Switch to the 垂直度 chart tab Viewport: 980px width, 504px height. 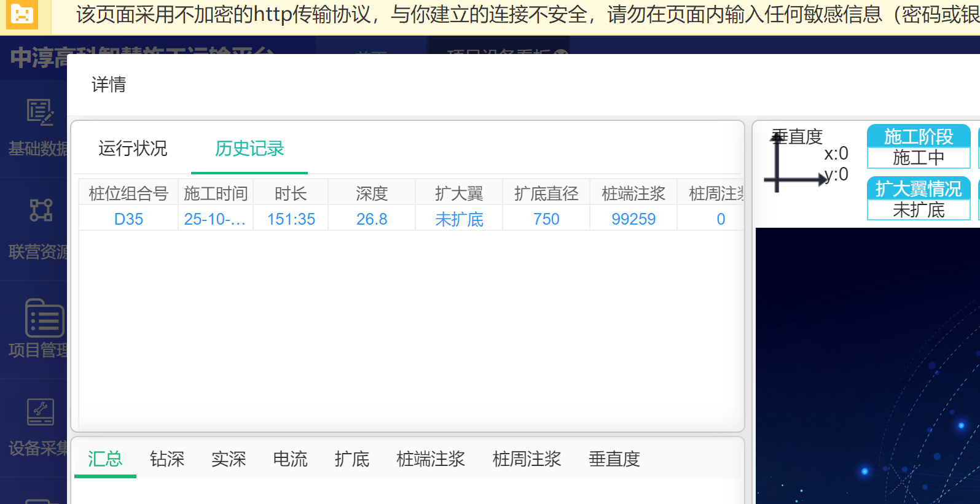(x=614, y=459)
